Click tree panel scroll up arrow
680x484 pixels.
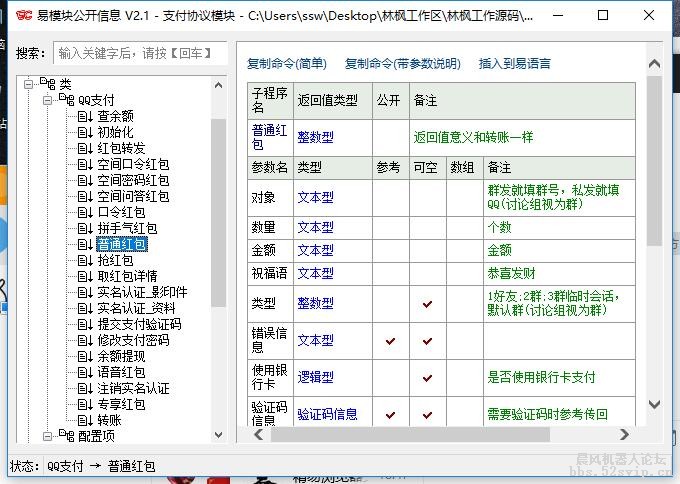pos(219,85)
